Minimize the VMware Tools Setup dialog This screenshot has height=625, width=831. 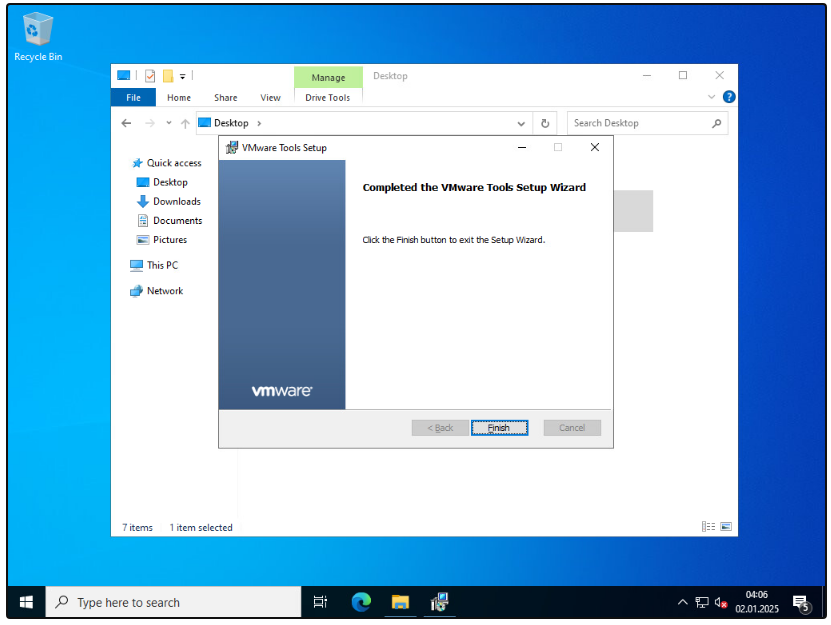[x=521, y=147]
